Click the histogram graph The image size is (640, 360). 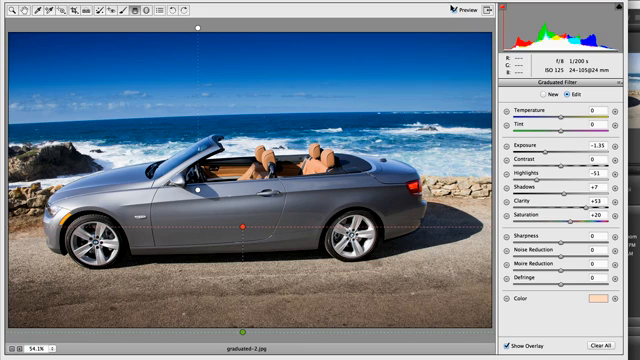560,28
